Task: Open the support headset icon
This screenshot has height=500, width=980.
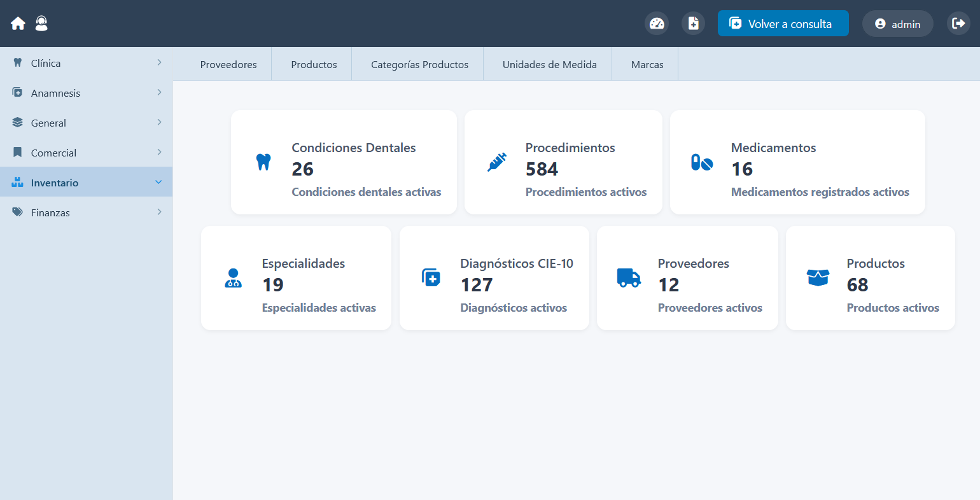Action: 41,24
